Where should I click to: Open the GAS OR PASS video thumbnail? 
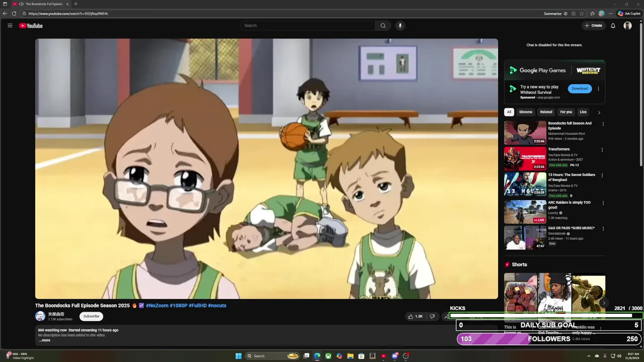(525, 237)
